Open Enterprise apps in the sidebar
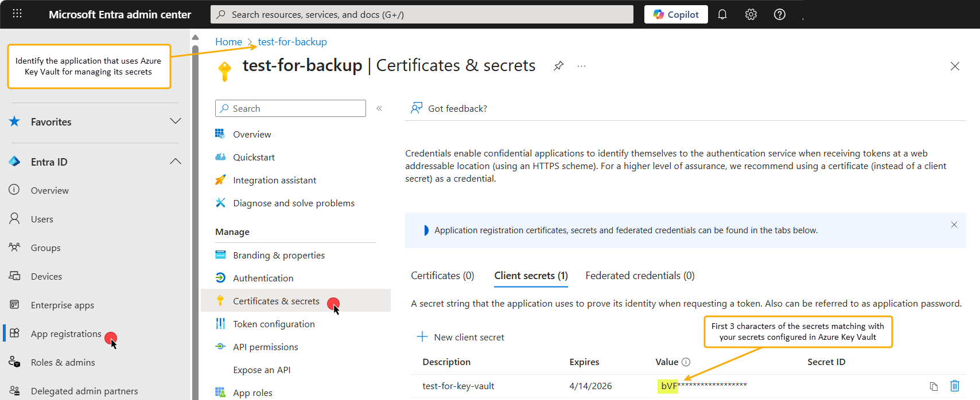Image resolution: width=980 pixels, height=400 pixels. coord(63,305)
